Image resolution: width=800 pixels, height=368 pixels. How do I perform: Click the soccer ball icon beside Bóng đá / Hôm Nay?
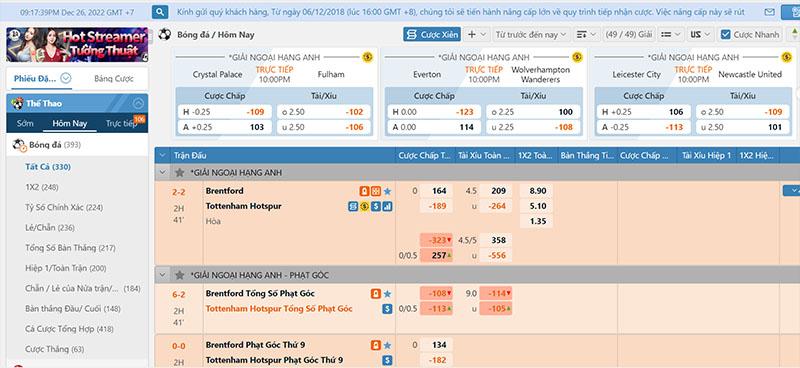coord(165,35)
